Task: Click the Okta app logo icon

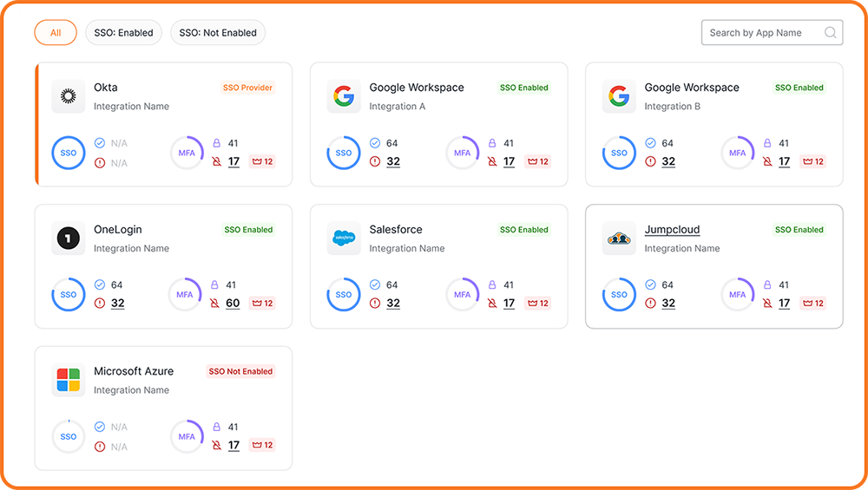Action: tap(68, 96)
